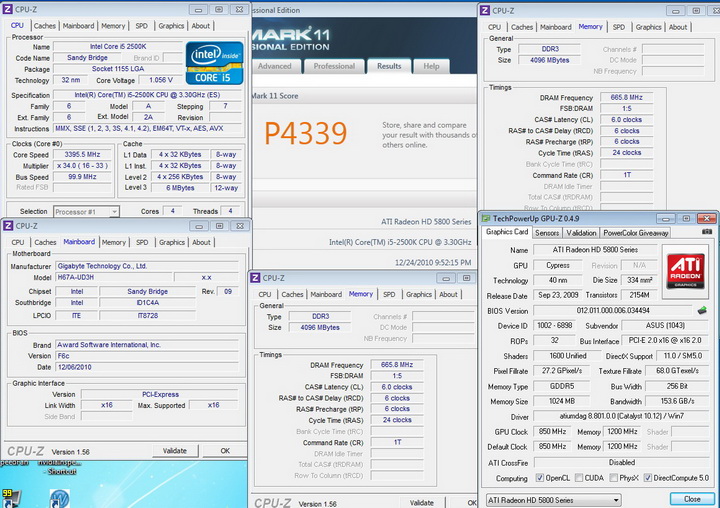The image size is (720, 508).
Task: Open the SPD tab in the CPU-Z processor window
Action: (x=141, y=26)
